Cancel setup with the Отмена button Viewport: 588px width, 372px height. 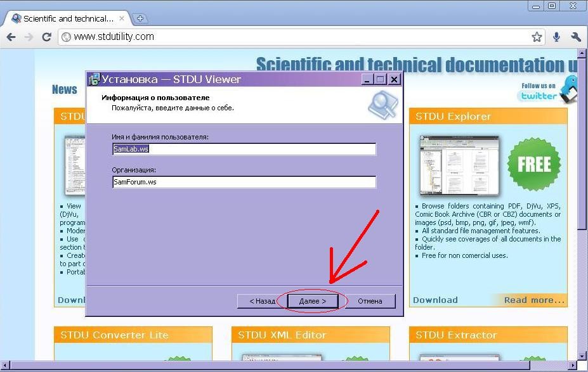point(370,301)
